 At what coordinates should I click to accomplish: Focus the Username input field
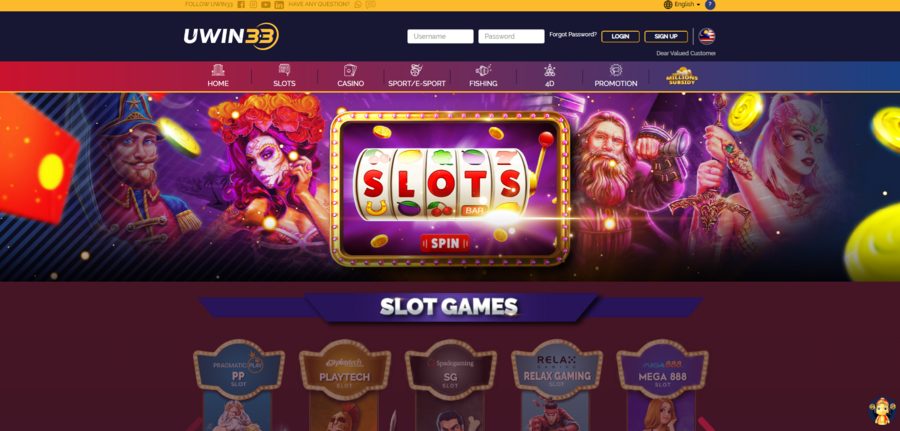[x=440, y=36]
